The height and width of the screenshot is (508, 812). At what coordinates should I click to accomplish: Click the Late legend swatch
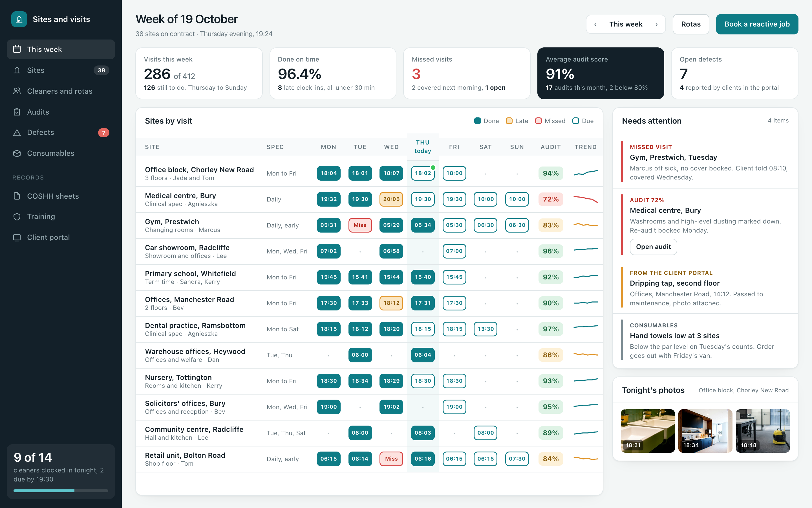tap(509, 121)
